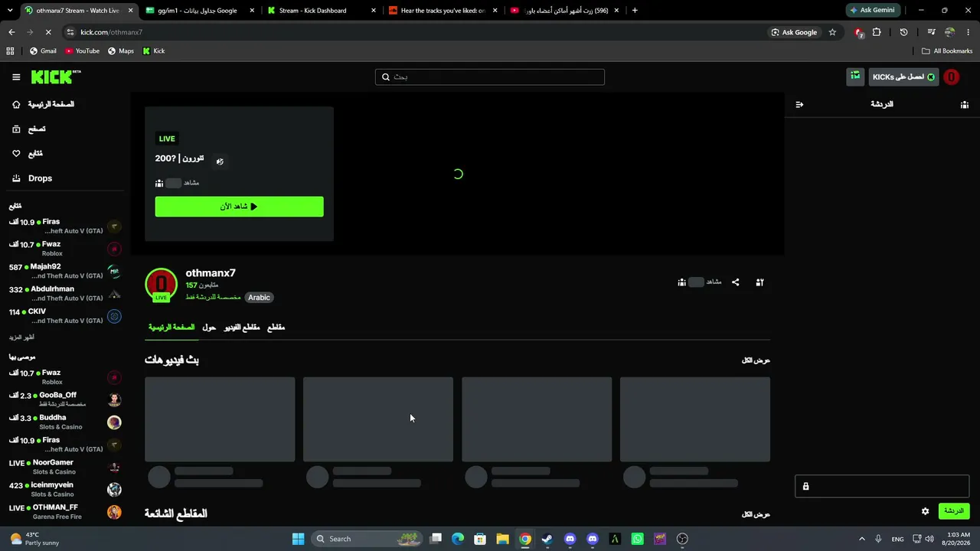Click the Arabic language tag
The height and width of the screenshot is (551, 980).
[259, 298]
